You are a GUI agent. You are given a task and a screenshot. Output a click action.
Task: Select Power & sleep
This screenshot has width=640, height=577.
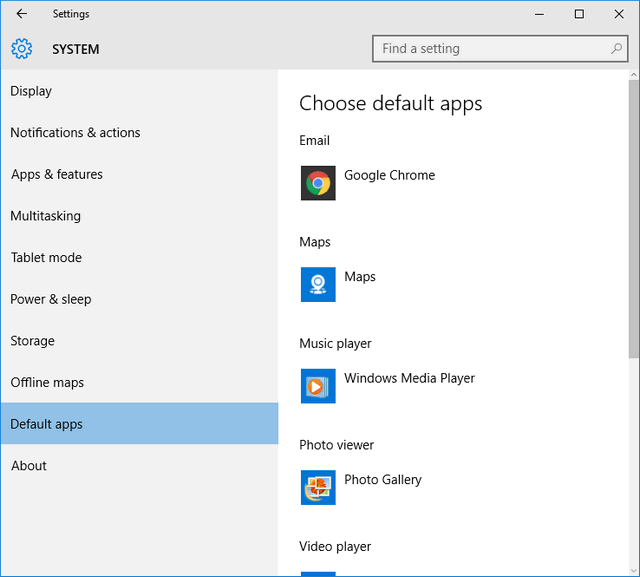click(140, 299)
